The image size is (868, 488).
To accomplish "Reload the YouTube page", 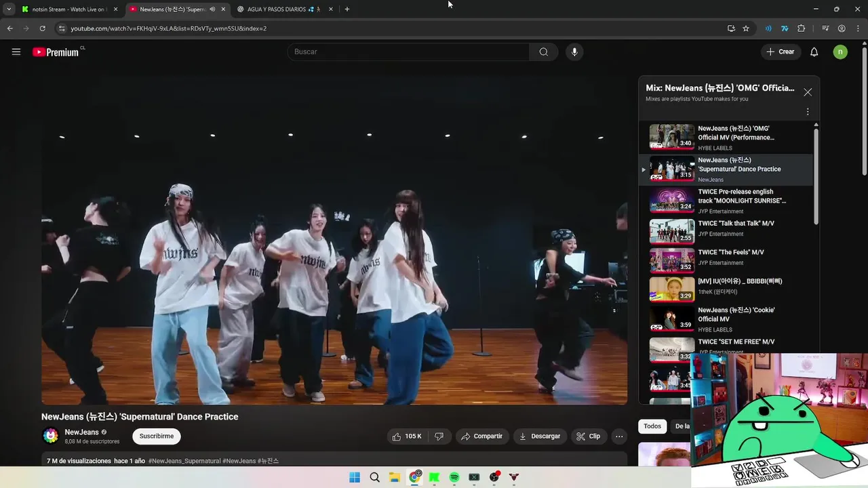I will pos(42,28).
